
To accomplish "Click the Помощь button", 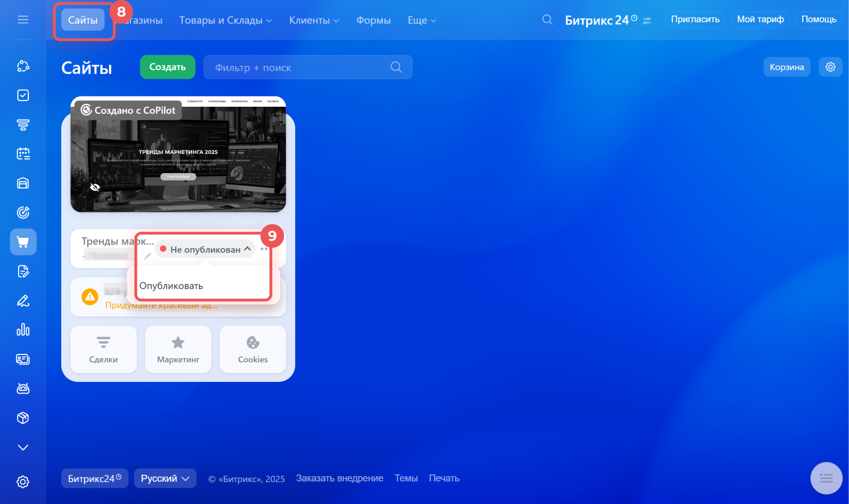I will (819, 19).
